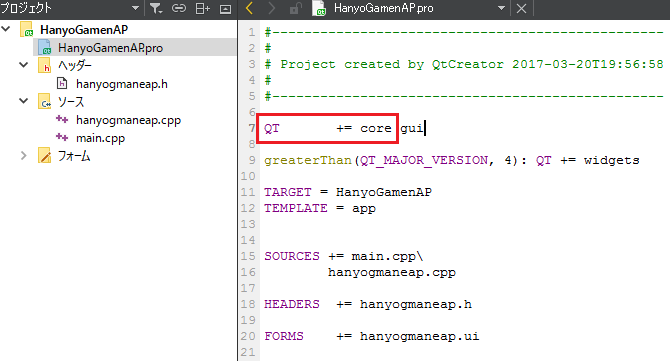Image resolution: width=670 pixels, height=361 pixels.
Task: Click 'core' on line 7
Action: click(376, 128)
